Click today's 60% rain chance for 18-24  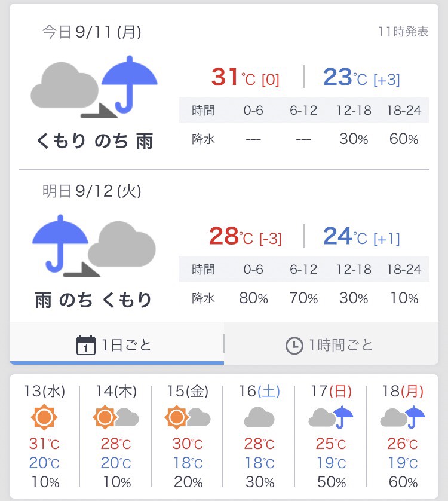click(404, 139)
